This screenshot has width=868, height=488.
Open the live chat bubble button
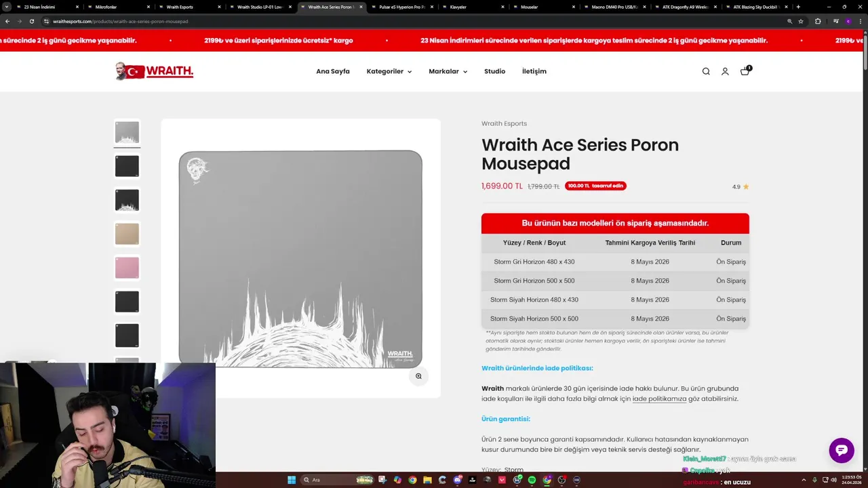tap(842, 450)
